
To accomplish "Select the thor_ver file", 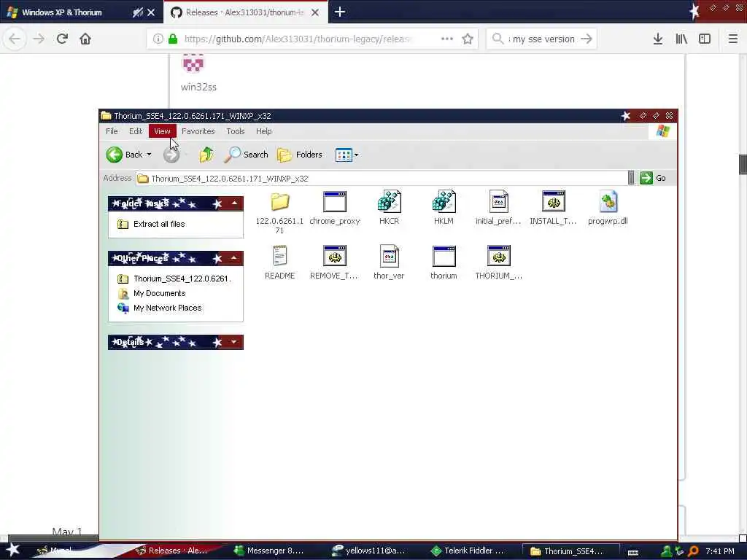I will 390,256.
